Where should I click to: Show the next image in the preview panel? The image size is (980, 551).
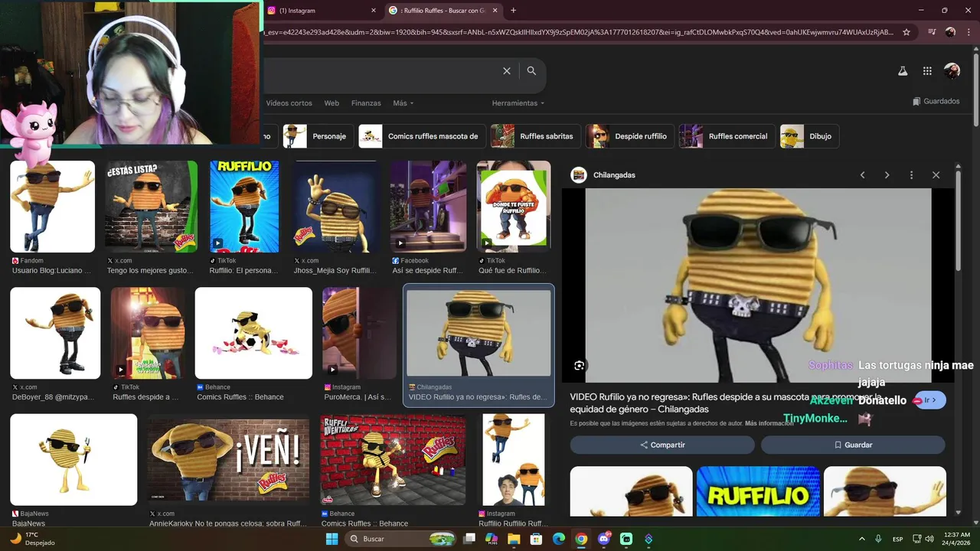click(887, 175)
